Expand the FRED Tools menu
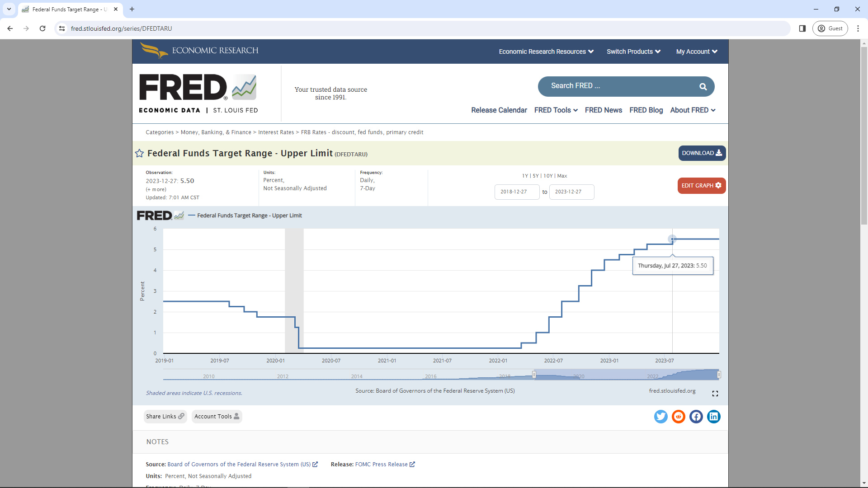868x488 pixels. coord(556,110)
